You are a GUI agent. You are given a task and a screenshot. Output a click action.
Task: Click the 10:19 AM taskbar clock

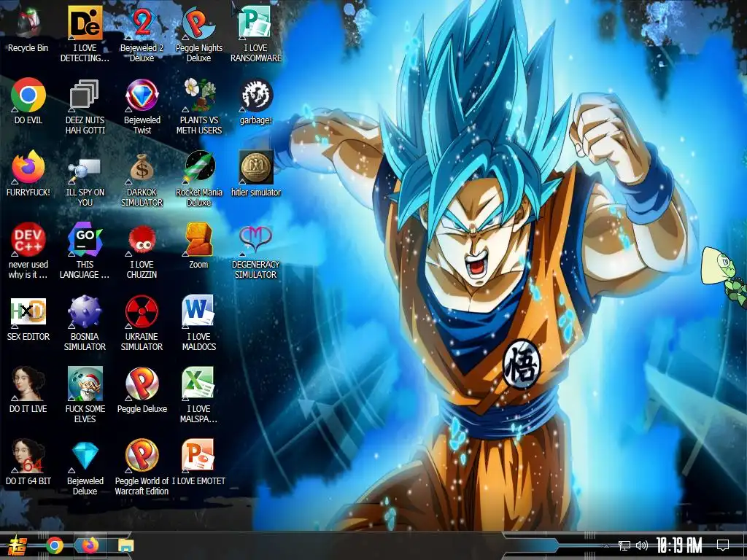pyautogui.click(x=679, y=545)
